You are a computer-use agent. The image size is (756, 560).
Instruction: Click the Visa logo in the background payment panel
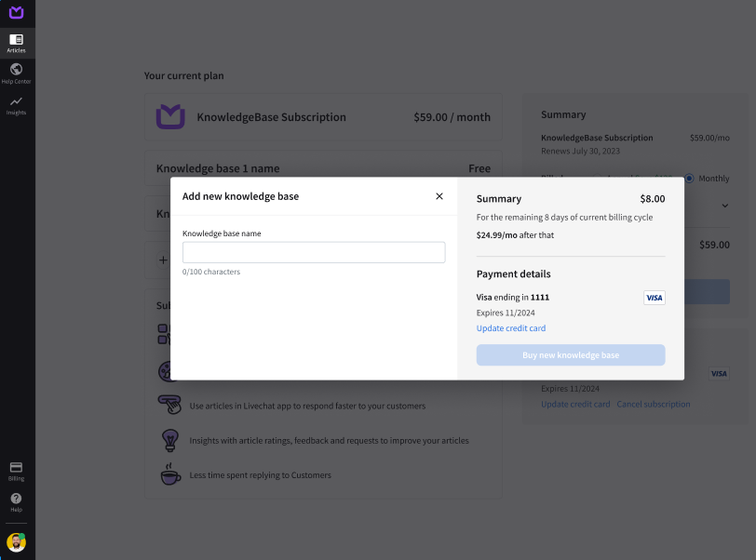pyautogui.click(x=719, y=374)
